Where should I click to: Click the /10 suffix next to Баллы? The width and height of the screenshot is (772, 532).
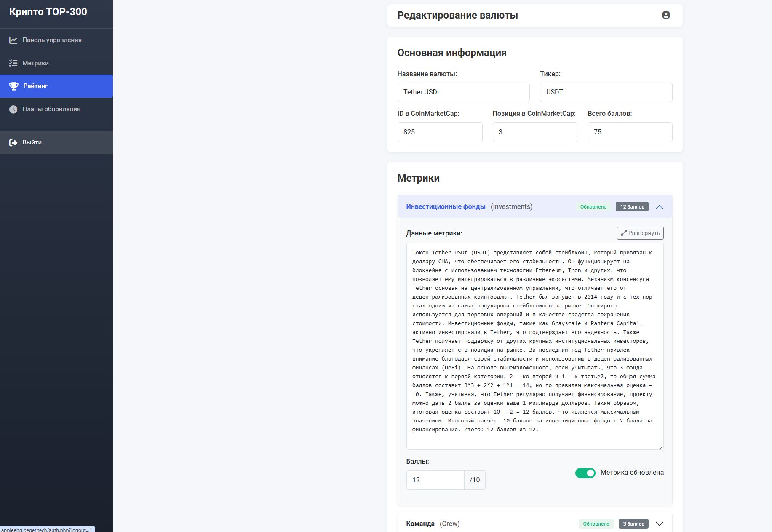click(475, 480)
